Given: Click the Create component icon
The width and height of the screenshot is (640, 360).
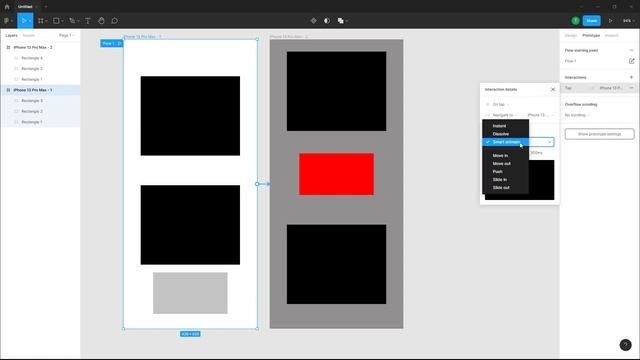Looking at the screenshot, I should (x=313, y=21).
